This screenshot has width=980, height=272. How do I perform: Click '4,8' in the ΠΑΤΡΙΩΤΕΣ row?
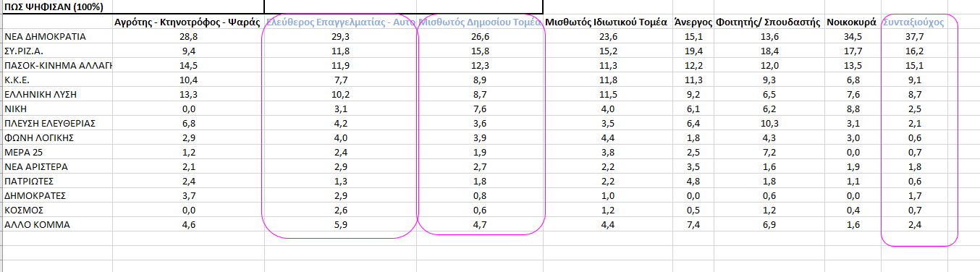[x=693, y=182]
